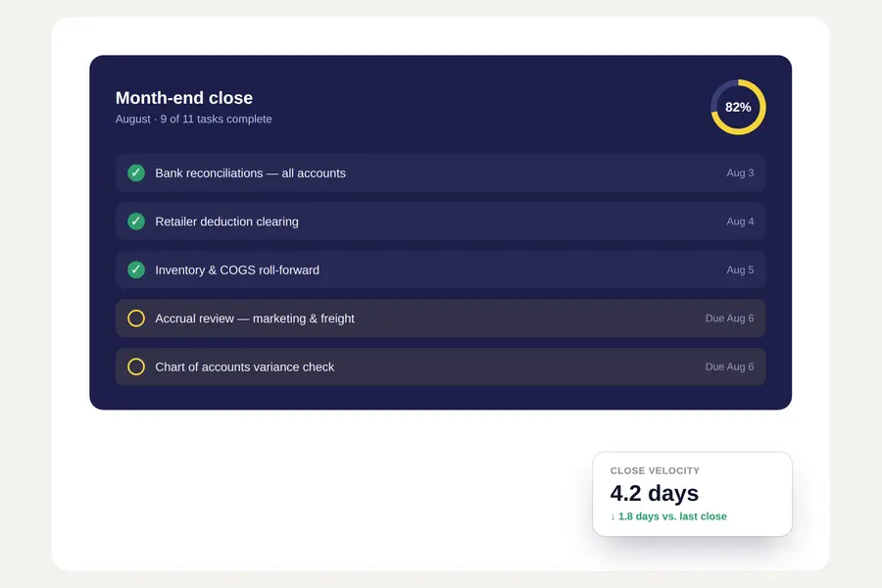The width and height of the screenshot is (882, 588).
Task: Click Due Aug 6 on Chart of accounts row
Action: click(729, 367)
